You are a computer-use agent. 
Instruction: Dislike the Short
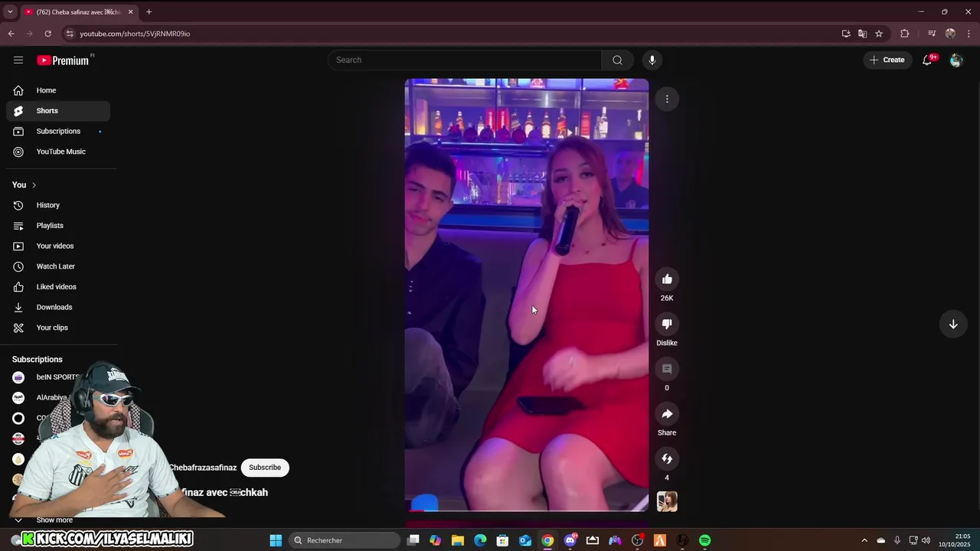click(x=667, y=324)
